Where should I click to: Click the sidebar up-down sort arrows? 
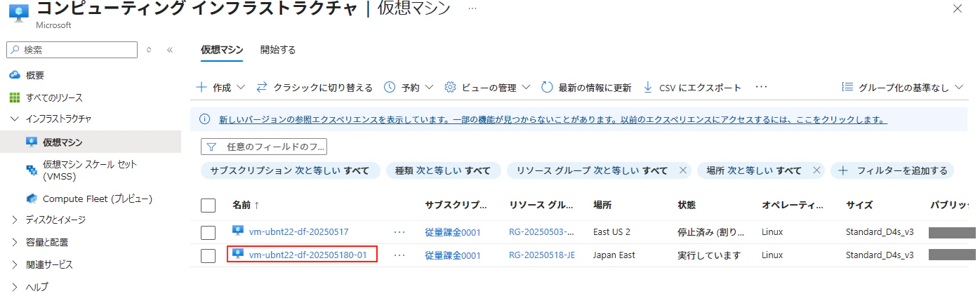pyautogui.click(x=149, y=50)
